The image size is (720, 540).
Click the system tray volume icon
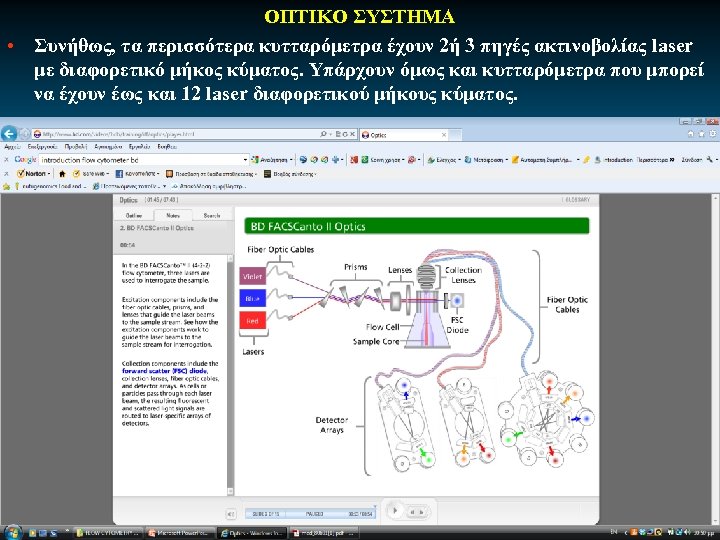pyautogui.click(x=687, y=533)
